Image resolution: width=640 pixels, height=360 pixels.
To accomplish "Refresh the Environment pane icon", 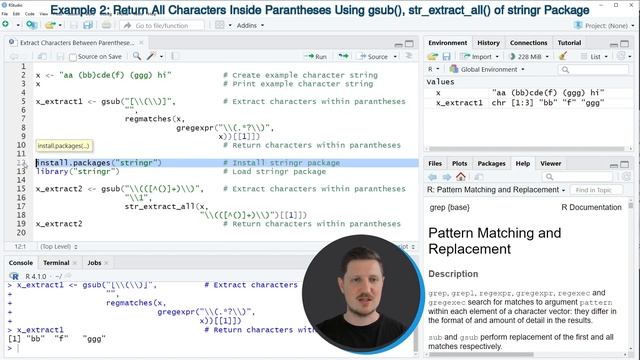I will coord(621,56).
